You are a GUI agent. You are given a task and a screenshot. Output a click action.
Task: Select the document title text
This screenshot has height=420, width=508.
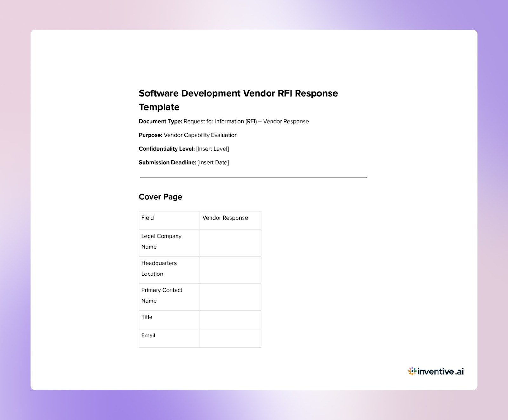tap(238, 93)
